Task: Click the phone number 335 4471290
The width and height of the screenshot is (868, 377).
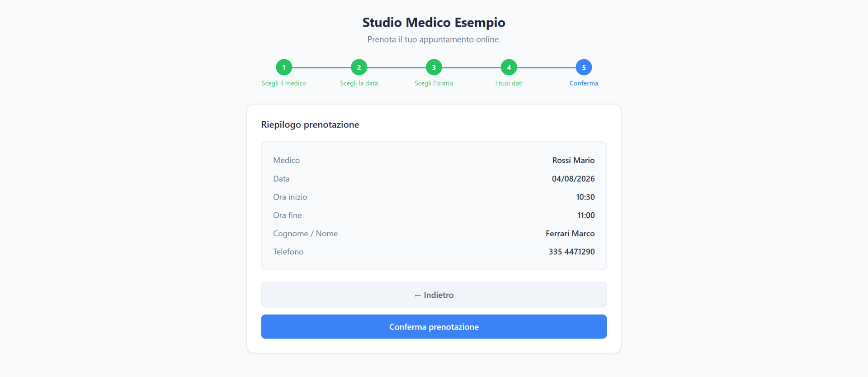Action: [572, 252]
